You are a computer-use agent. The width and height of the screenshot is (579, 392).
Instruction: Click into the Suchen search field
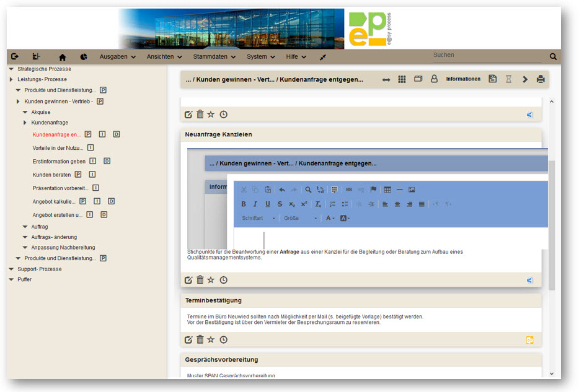(x=487, y=56)
